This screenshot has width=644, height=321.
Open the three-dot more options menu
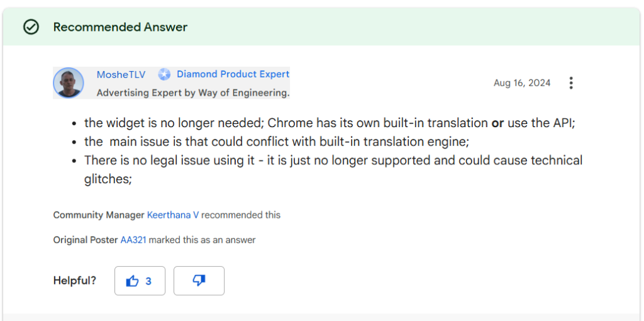571,83
